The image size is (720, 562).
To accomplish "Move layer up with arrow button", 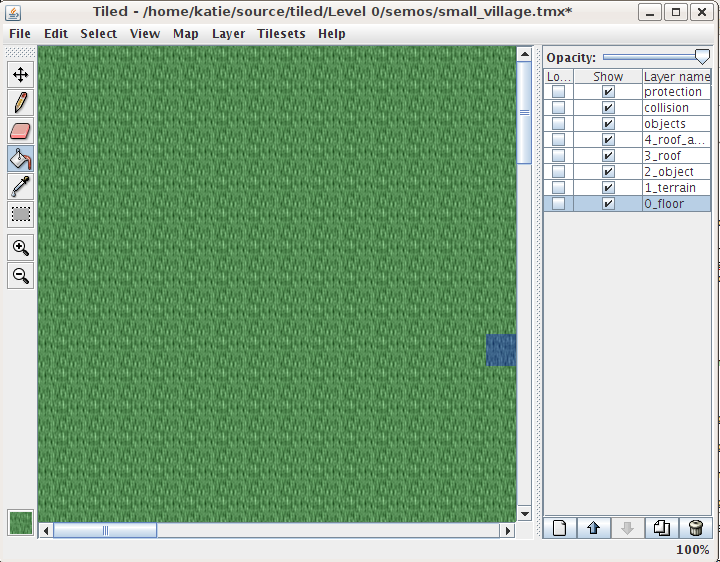I will 593,528.
